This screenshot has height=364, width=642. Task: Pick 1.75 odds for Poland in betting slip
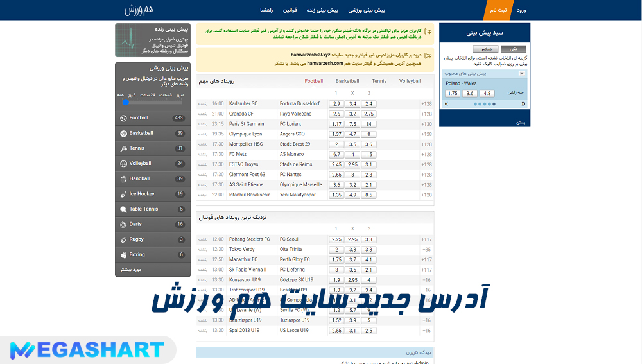pyautogui.click(x=453, y=93)
